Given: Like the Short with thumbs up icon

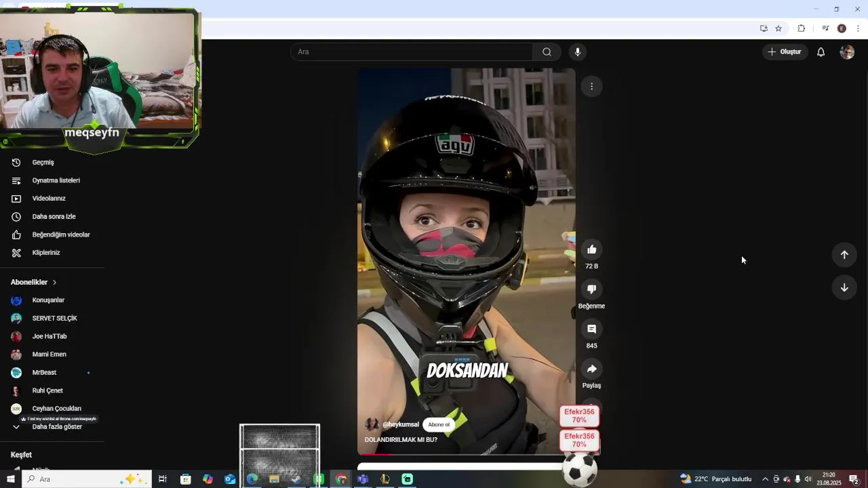Looking at the screenshot, I should click(591, 249).
